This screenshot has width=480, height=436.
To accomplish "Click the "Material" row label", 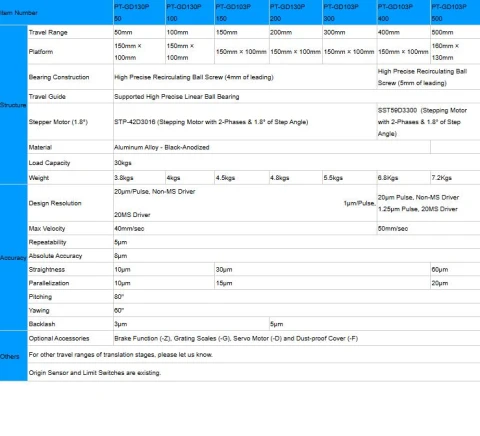I will [40, 147].
